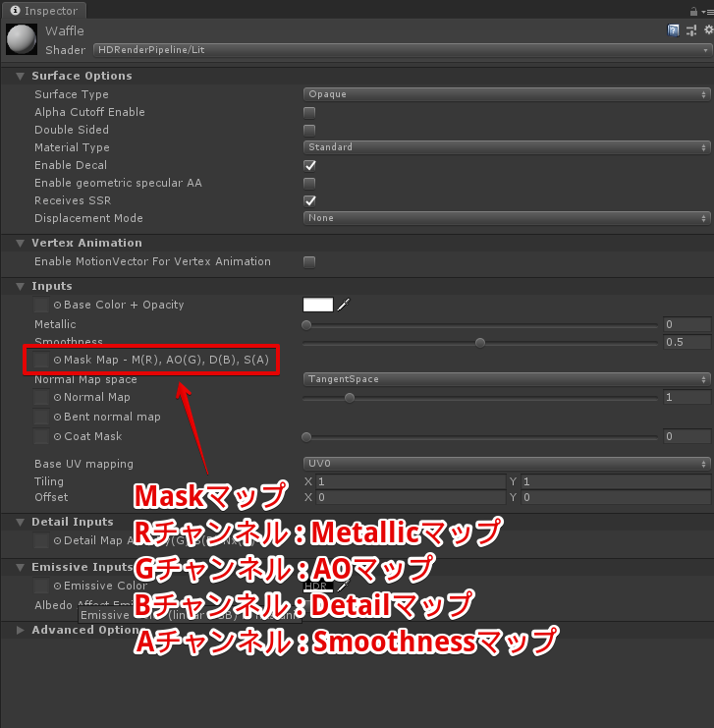This screenshot has width=714, height=728.
Task: Click the Waffle material name
Action: click(x=65, y=31)
